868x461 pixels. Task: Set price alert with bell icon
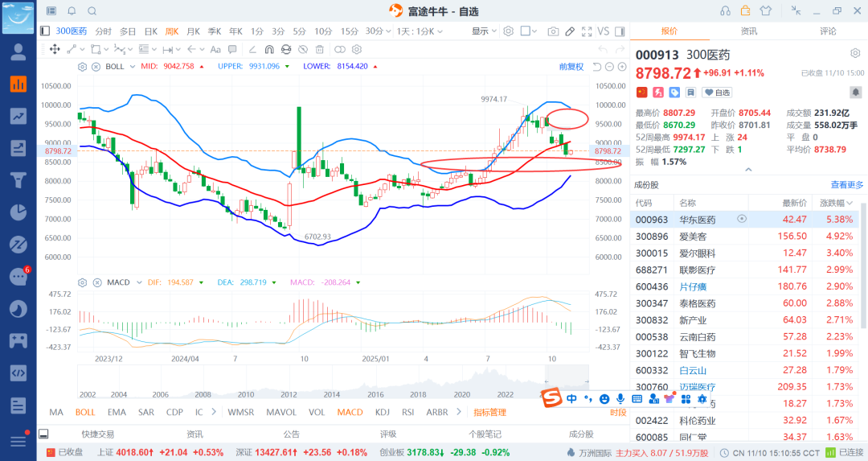[855, 92]
